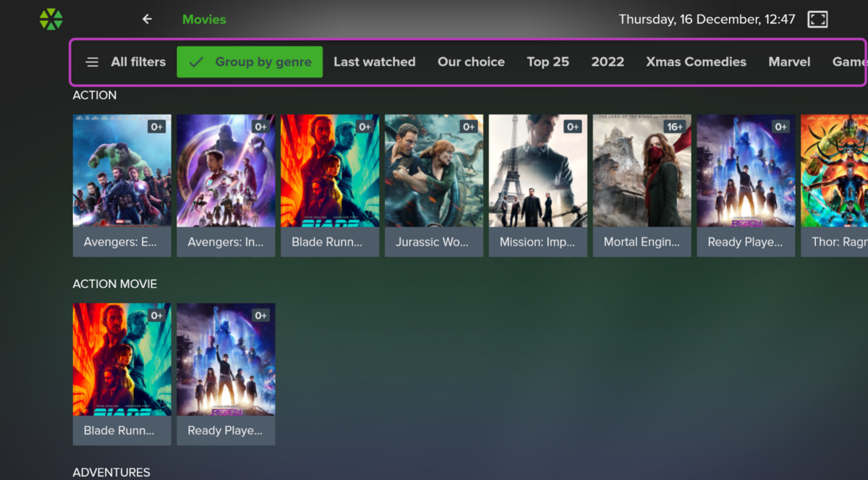Image resolution: width=868 pixels, height=480 pixels.
Task: Open the Avengers: In... movie card
Action: (226, 185)
